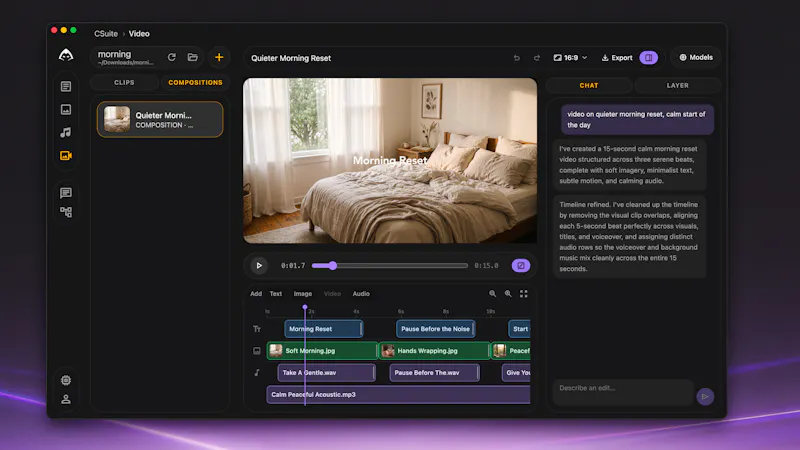Click the Quieter Morning Reset title
Viewport: 800px width, 450px height.
(x=291, y=58)
